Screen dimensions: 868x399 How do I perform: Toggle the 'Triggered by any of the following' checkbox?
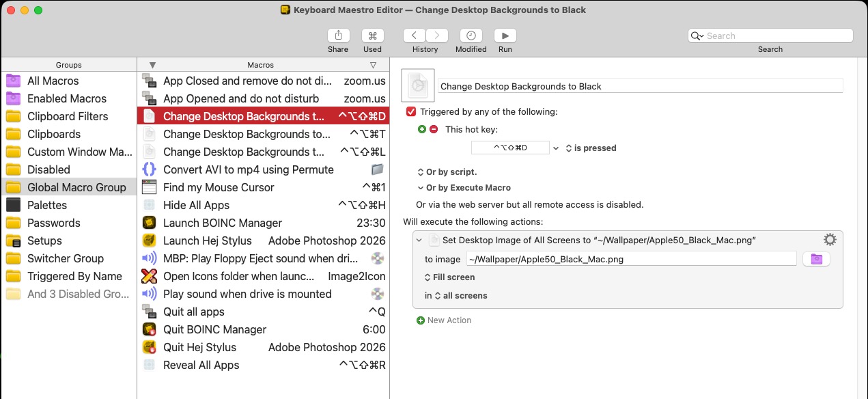pos(411,111)
